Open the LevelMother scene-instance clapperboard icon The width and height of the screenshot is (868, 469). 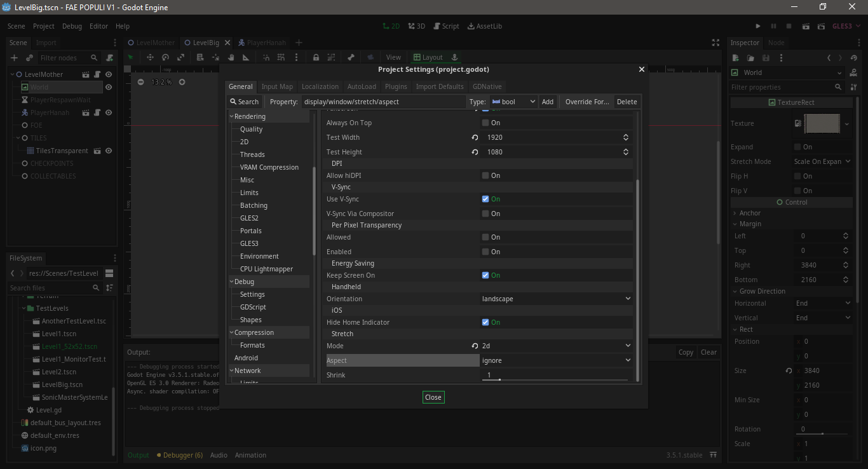[86, 74]
